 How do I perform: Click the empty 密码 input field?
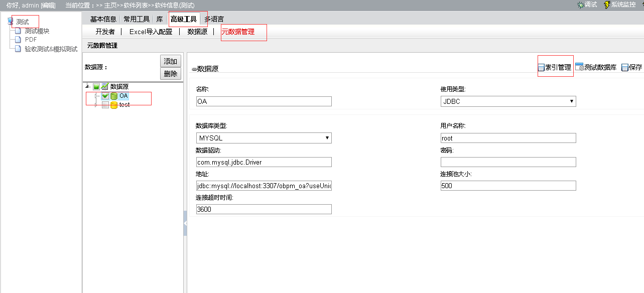tap(508, 162)
